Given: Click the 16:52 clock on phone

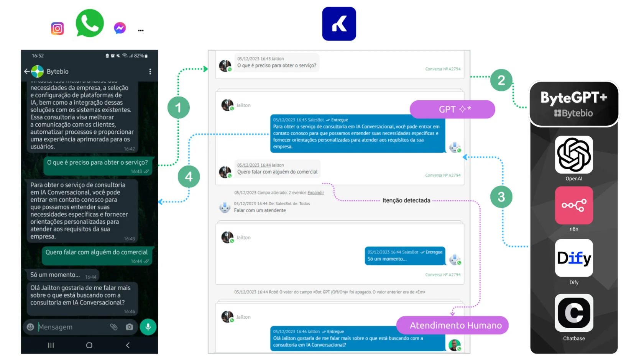Looking at the screenshot, I should (x=38, y=56).
